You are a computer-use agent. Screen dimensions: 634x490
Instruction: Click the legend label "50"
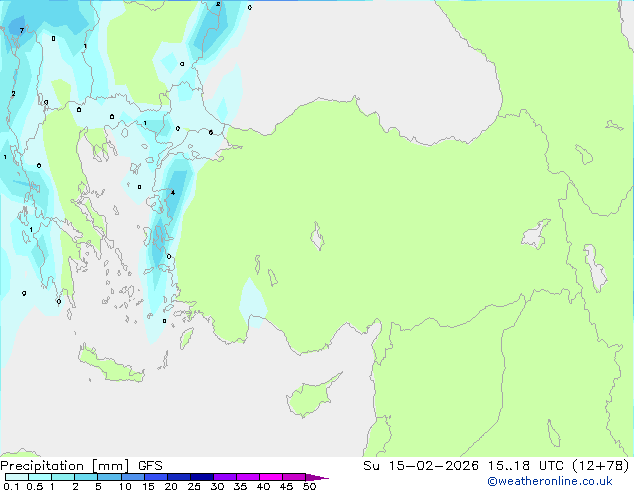(309, 486)
